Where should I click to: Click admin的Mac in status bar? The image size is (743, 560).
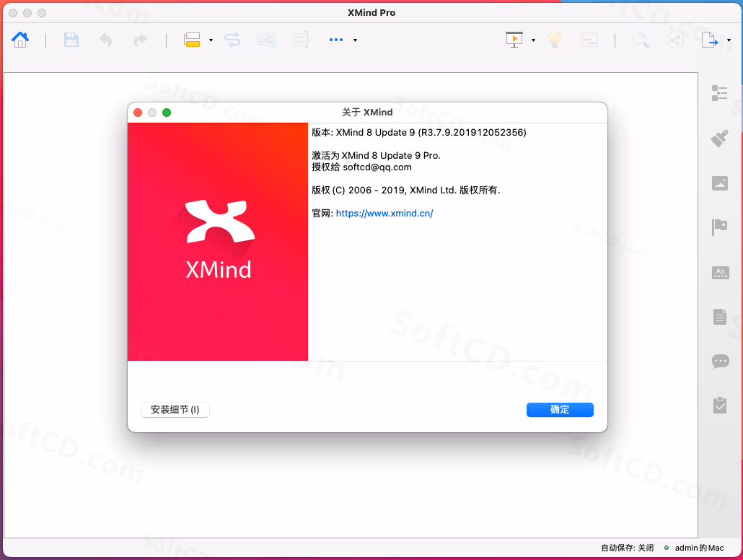point(699,548)
